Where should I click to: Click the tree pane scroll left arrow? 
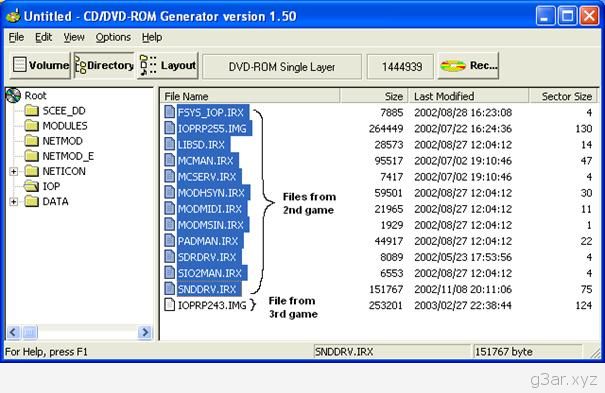pos(13,332)
